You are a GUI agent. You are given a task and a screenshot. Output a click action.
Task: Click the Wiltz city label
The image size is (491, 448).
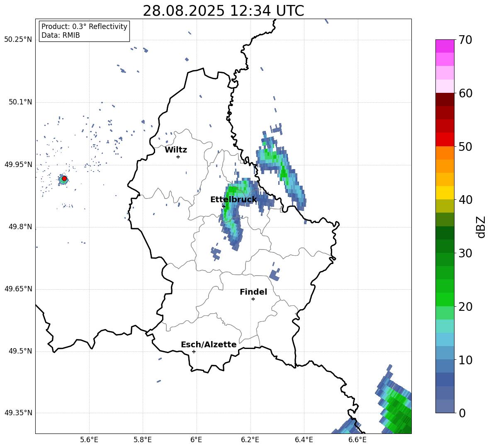tap(176, 150)
